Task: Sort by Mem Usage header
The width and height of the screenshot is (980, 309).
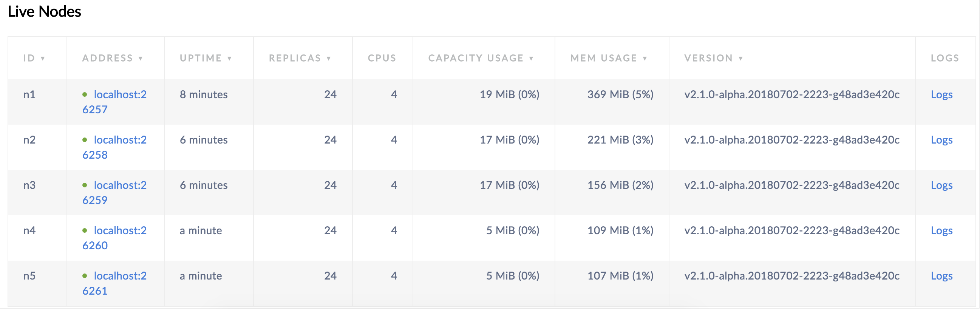Action: pos(608,58)
